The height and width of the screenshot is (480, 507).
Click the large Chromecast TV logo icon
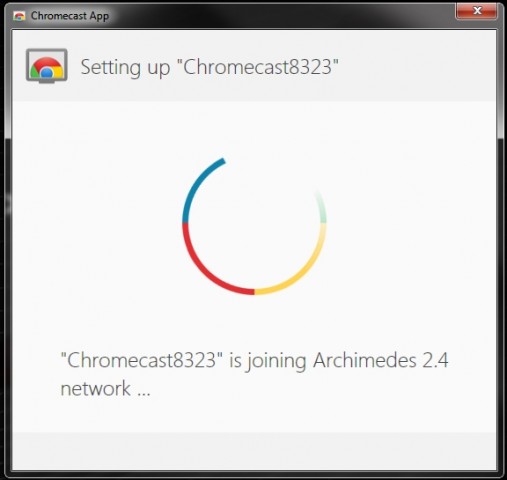click(47, 66)
